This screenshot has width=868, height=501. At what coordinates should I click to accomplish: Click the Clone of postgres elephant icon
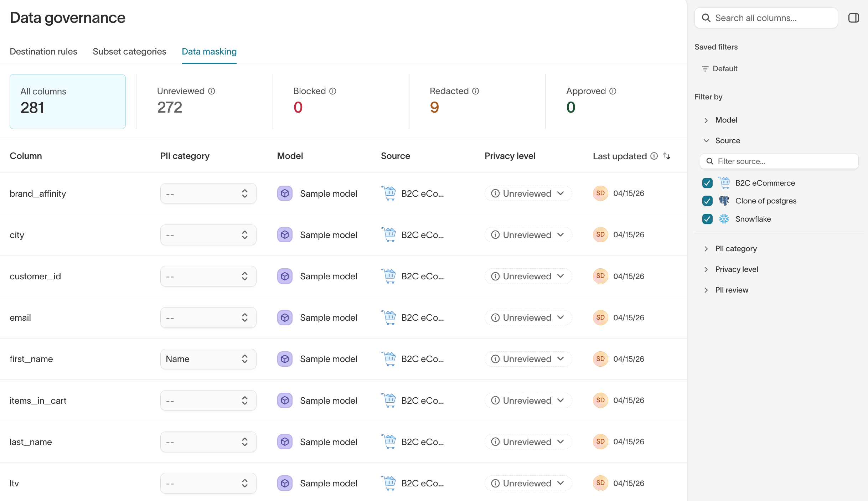724,201
